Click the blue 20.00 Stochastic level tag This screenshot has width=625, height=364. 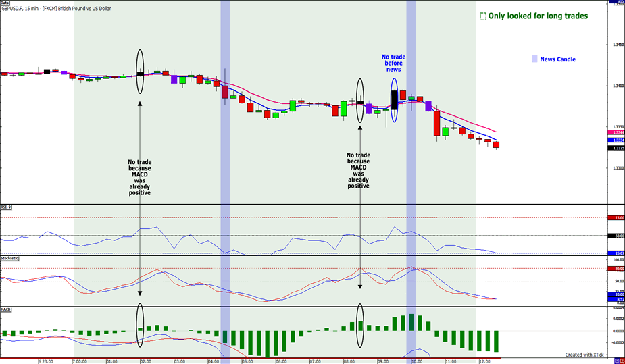(617, 294)
